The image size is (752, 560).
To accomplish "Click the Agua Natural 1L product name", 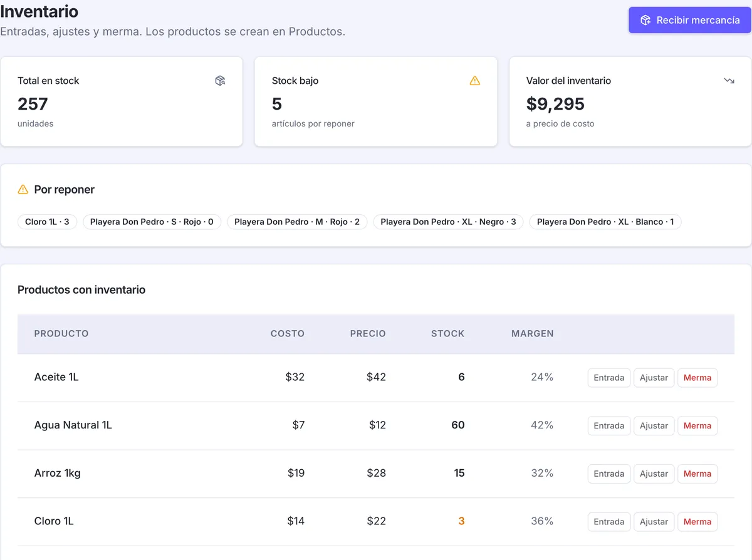I will 73,425.
